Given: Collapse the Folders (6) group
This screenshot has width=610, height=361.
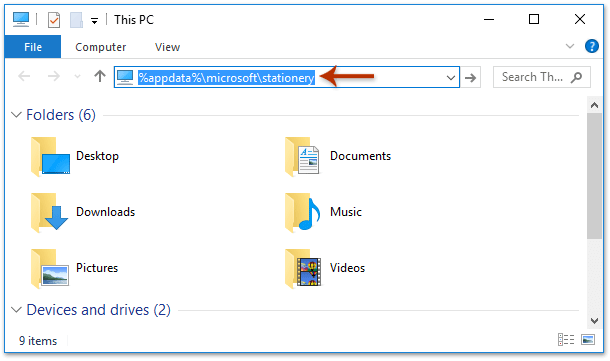Looking at the screenshot, I should coord(16,115).
